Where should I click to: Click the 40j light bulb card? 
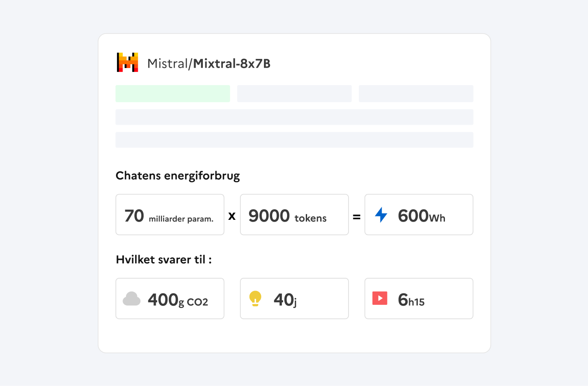point(294,299)
